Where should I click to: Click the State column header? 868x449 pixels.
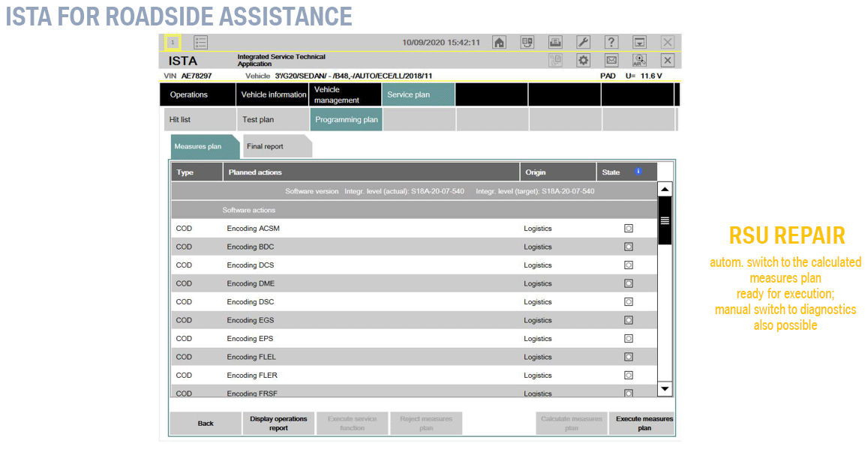point(626,172)
